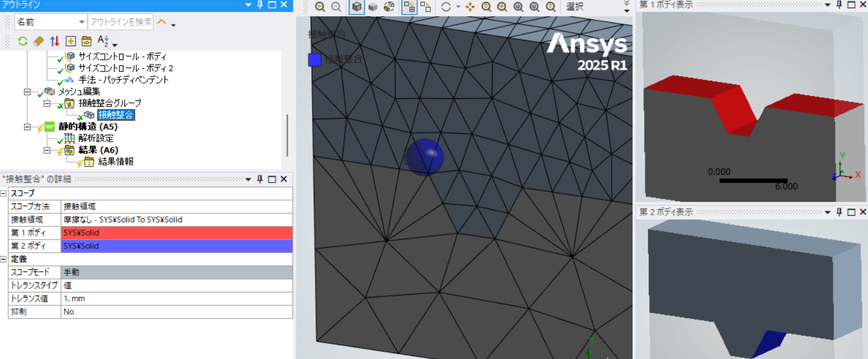Toggle auto-hide pin on 第 1 ボディ表示 panel
Viewport: 868px width, 359px height.
[x=839, y=5]
